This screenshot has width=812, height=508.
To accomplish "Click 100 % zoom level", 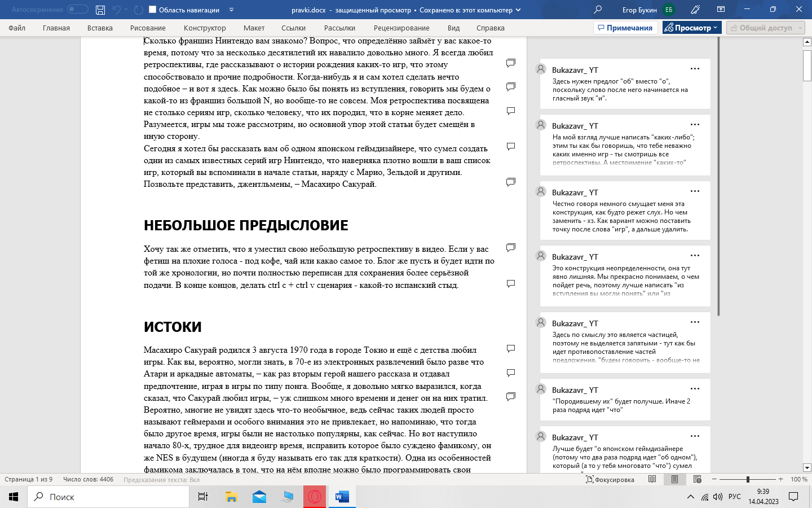I will click(798, 479).
